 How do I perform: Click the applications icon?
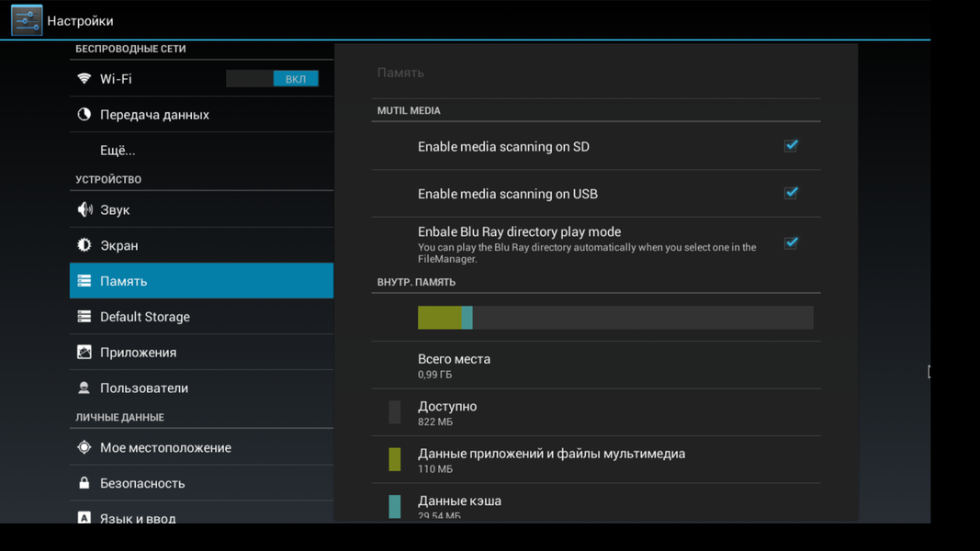(84, 353)
